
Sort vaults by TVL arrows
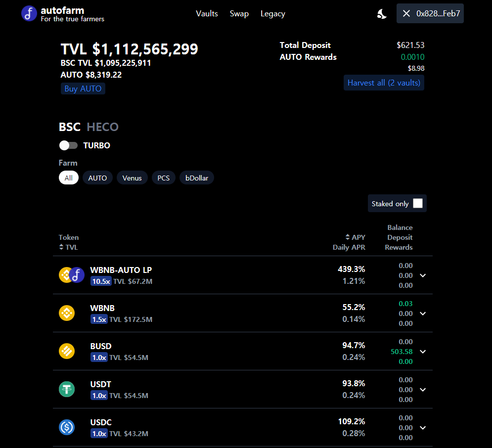61,247
